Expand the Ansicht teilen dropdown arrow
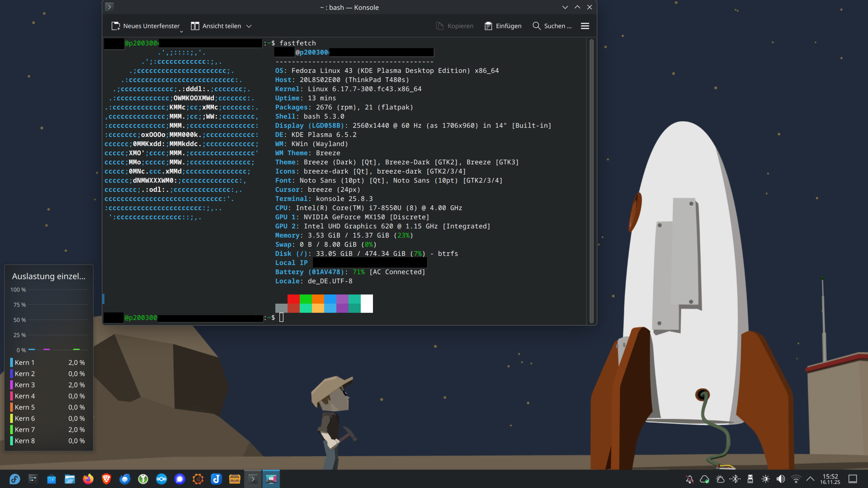 pyautogui.click(x=249, y=26)
